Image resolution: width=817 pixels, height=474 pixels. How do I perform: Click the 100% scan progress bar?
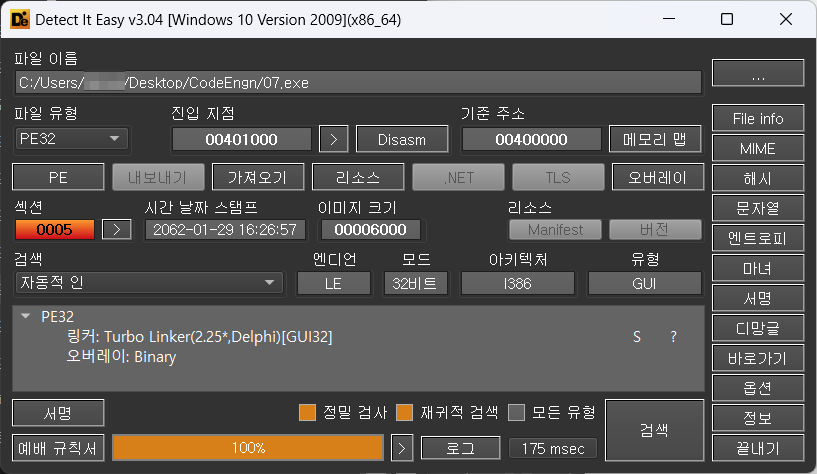(248, 448)
